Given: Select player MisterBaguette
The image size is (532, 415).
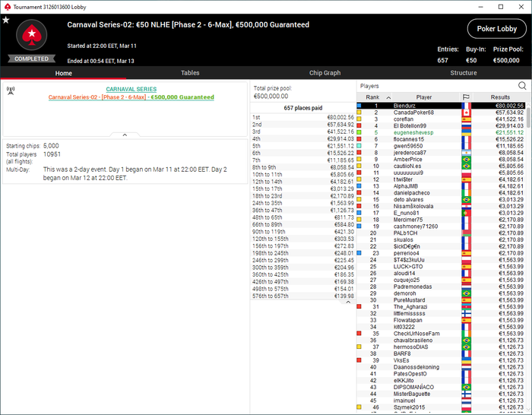Looking at the screenshot, I should click(x=442, y=394).
